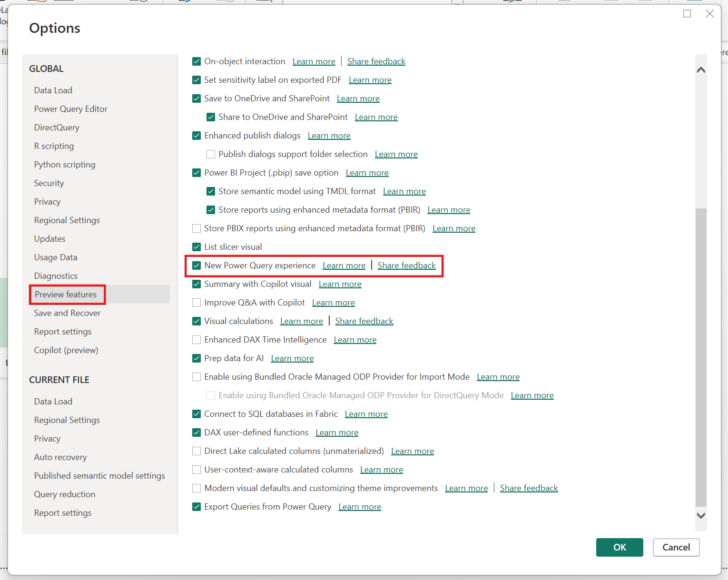This screenshot has height=580, width=728.
Task: Toggle On-object interaction checkbox
Action: click(x=197, y=61)
